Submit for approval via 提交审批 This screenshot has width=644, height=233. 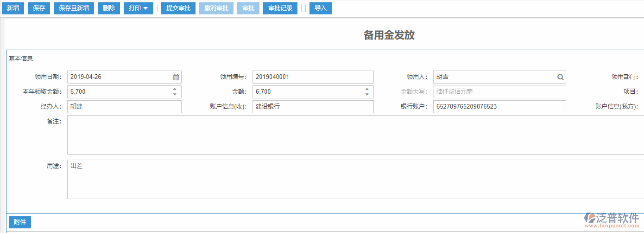point(178,8)
